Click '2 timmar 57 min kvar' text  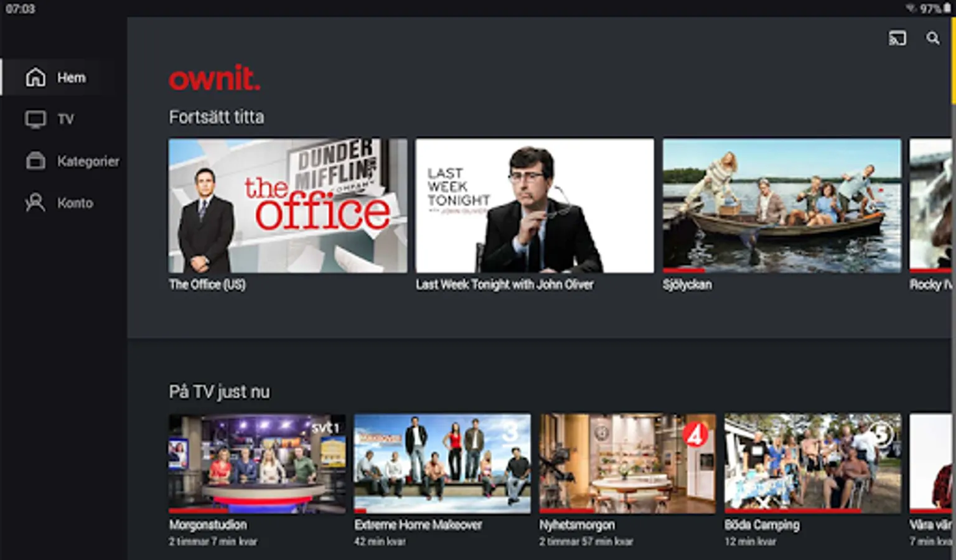point(586,541)
